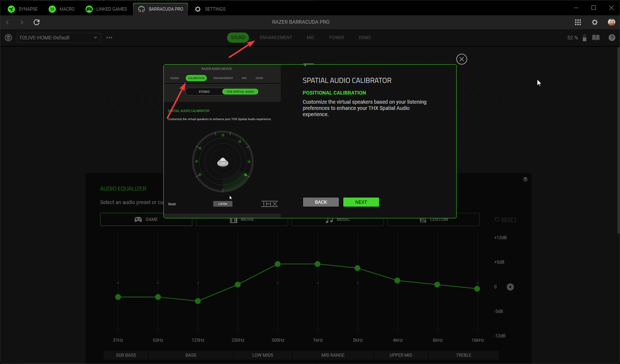This screenshot has height=364, width=620.
Task: Click the green Razer Synapse logo icon
Action: (11, 9)
